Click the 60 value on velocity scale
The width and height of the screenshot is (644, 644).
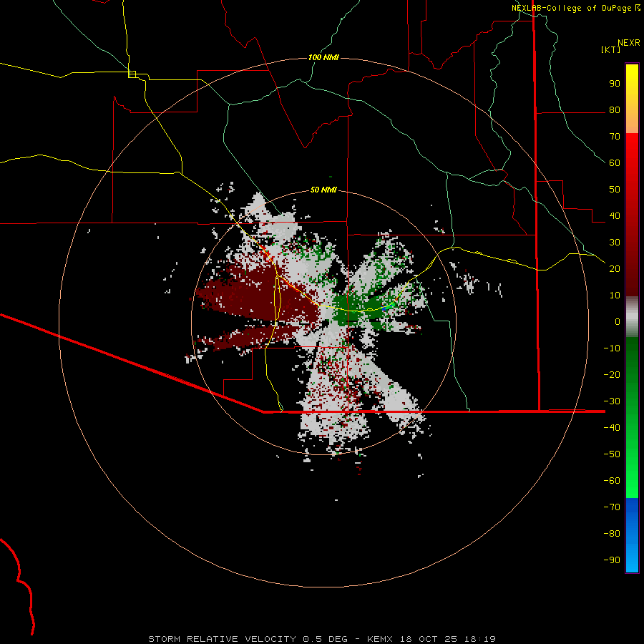click(615, 163)
